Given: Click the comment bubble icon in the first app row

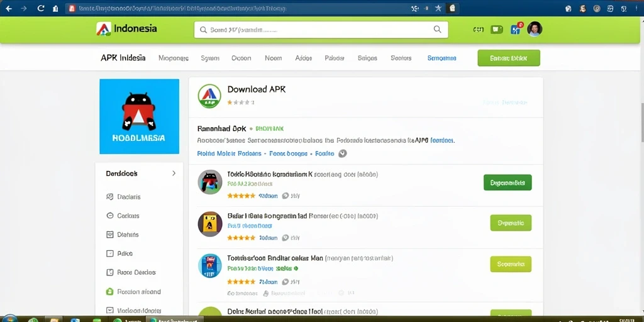Looking at the screenshot, I should click(x=286, y=196).
